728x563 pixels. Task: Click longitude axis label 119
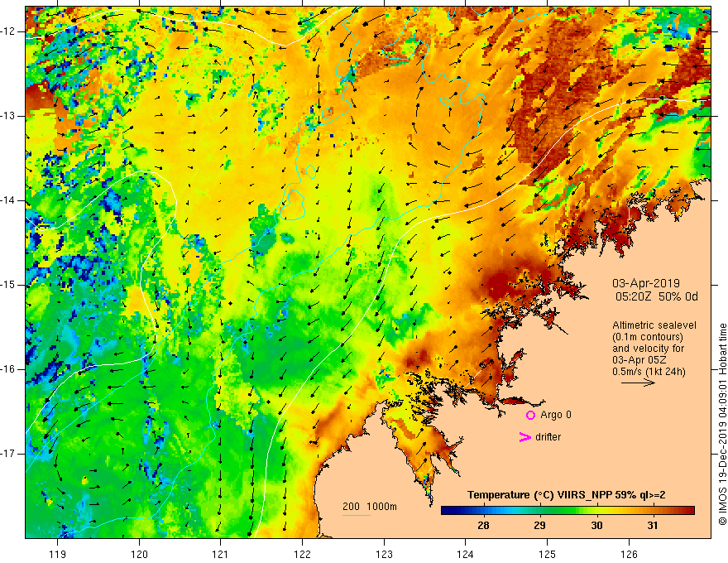[x=58, y=554]
